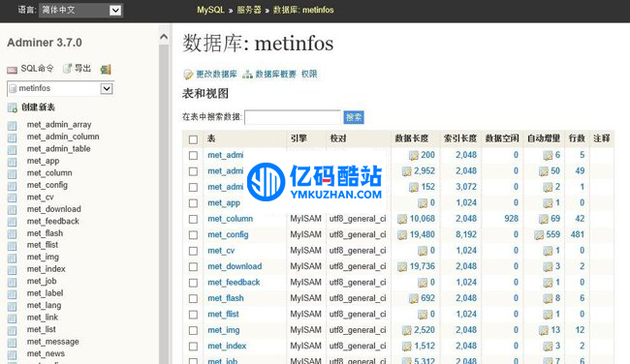Check the met_column row checkbox
Screen dimensions: 630x364
(193, 219)
